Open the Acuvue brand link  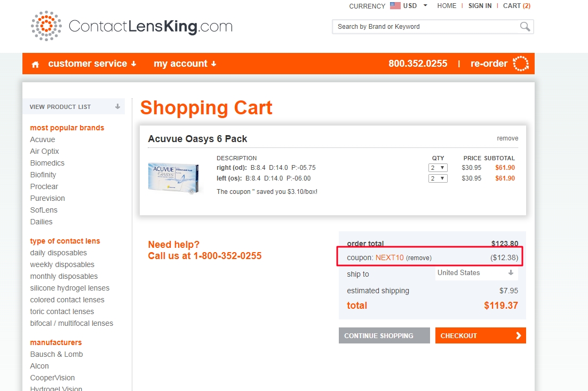42,139
